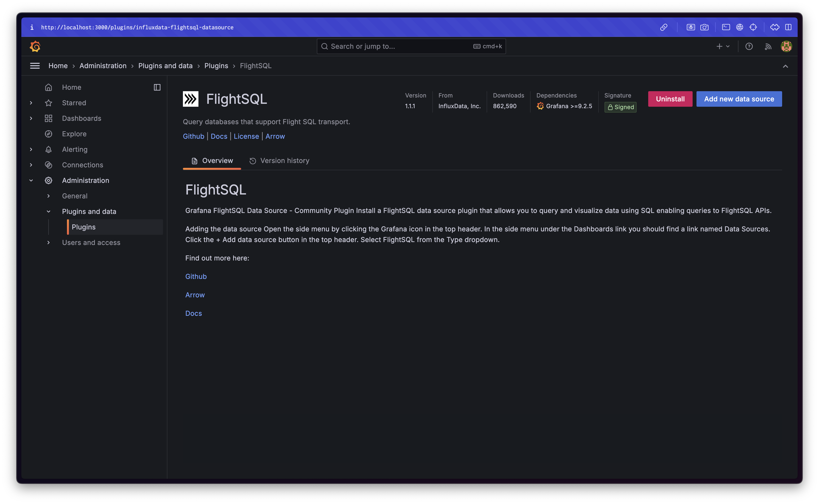Collapse the top bar with the up chevron
This screenshot has width=819, height=504.
(785, 66)
